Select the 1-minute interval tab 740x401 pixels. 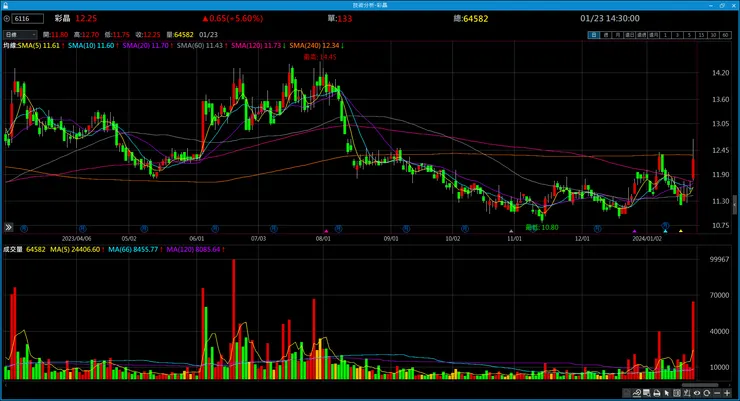(x=665, y=35)
